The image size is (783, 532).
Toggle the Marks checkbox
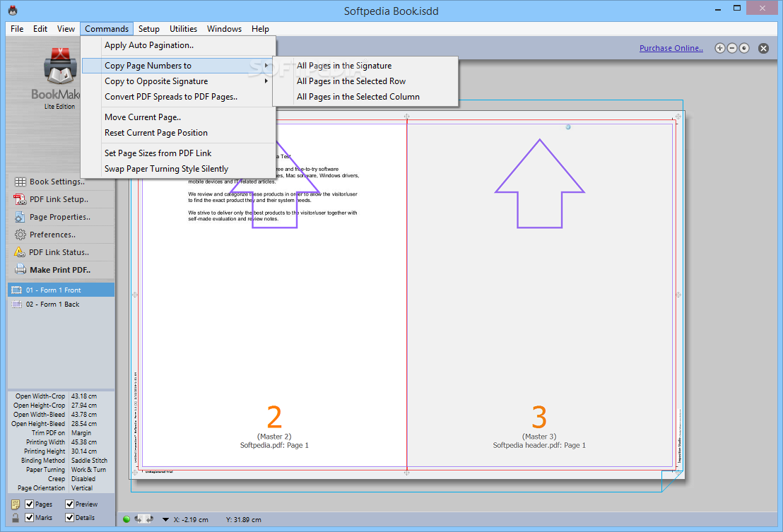[x=30, y=518]
